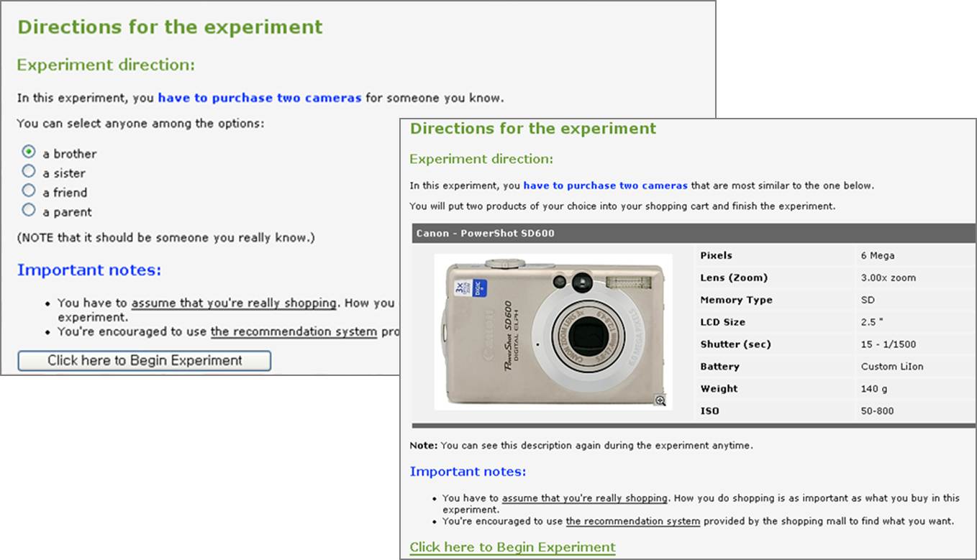This screenshot has height=560, width=977.
Task: Click 'assume that you're really shopping' in front window
Action: coord(585,498)
